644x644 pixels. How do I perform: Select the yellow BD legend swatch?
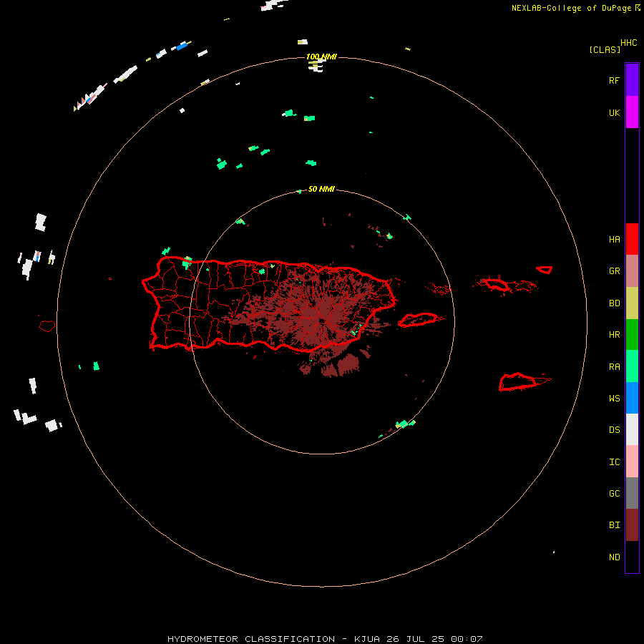tap(632, 303)
